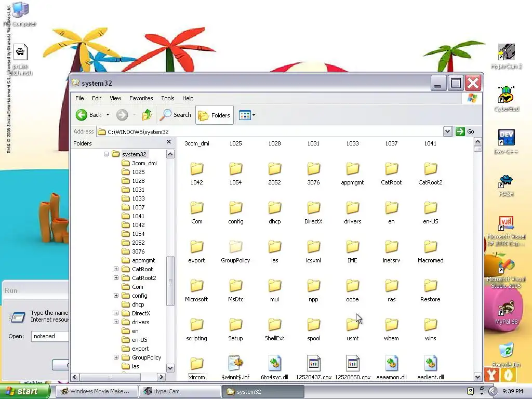
Task: Click the C:\WINDOWS\system32 address field
Action: click(x=270, y=131)
